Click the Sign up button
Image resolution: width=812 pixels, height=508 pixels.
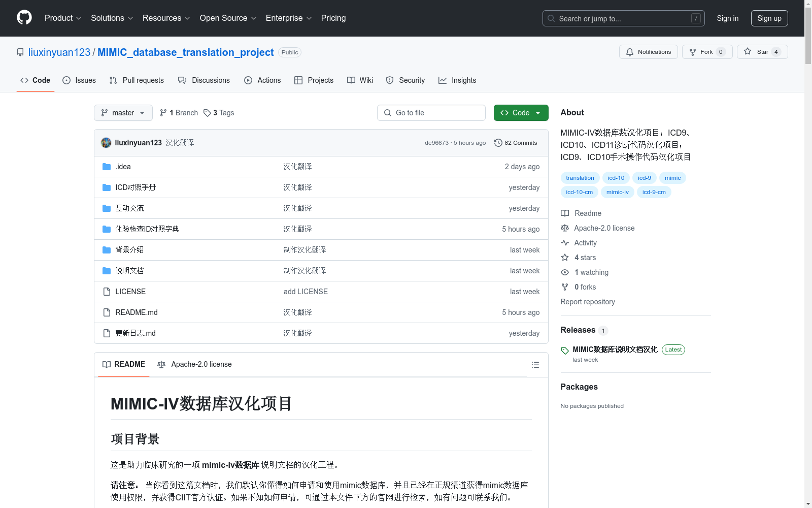click(x=769, y=18)
